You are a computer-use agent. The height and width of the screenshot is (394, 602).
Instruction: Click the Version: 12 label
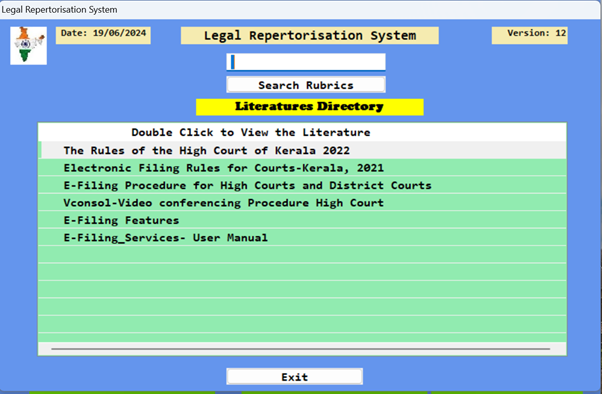pos(530,35)
